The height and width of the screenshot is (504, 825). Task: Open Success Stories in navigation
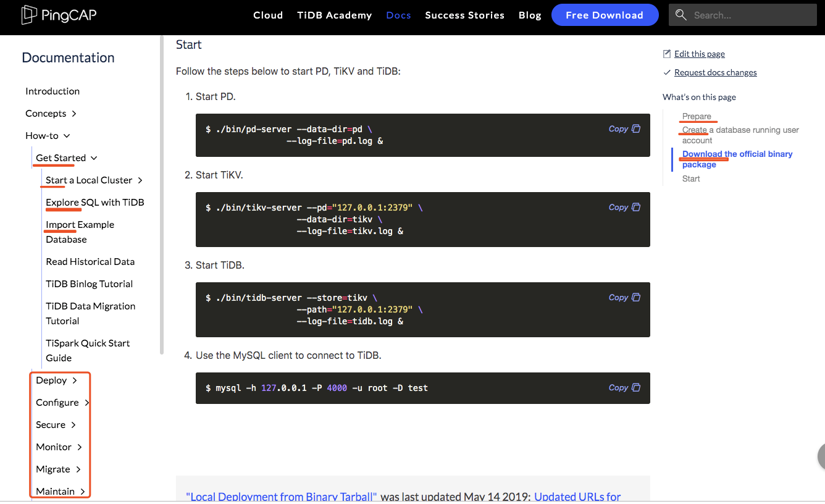click(x=464, y=15)
